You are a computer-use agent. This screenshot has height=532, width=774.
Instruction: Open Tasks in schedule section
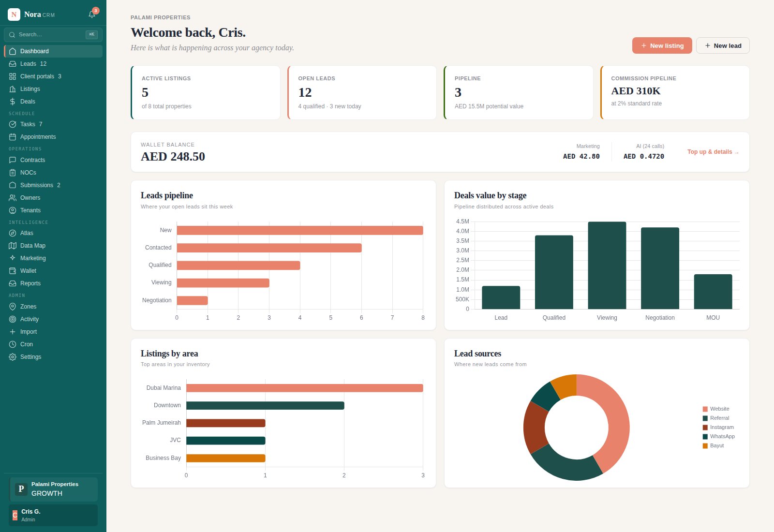[x=53, y=124]
